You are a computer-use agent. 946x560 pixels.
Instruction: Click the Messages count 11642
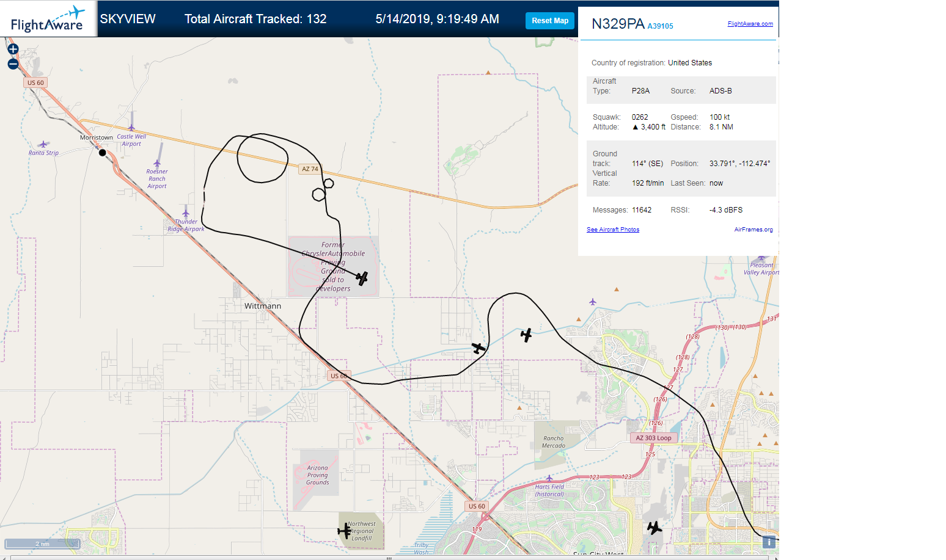(642, 210)
